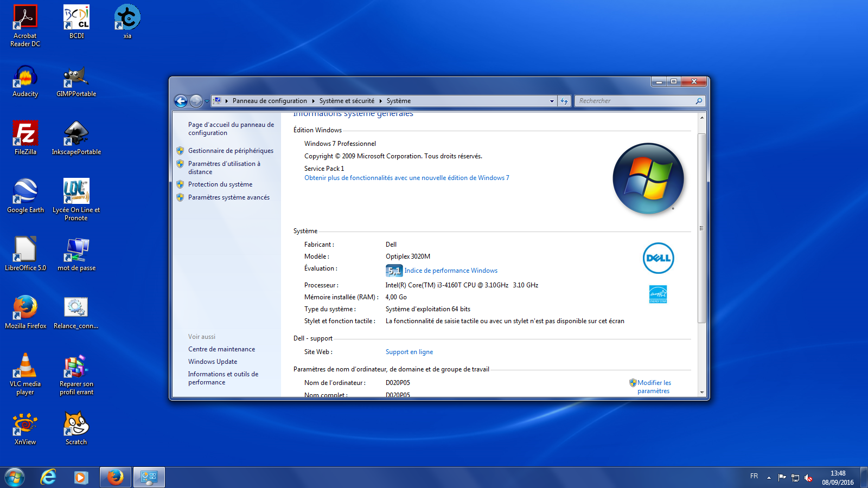This screenshot has height=488, width=868.
Task: Open Google Earth desktop icon
Action: click(25, 196)
